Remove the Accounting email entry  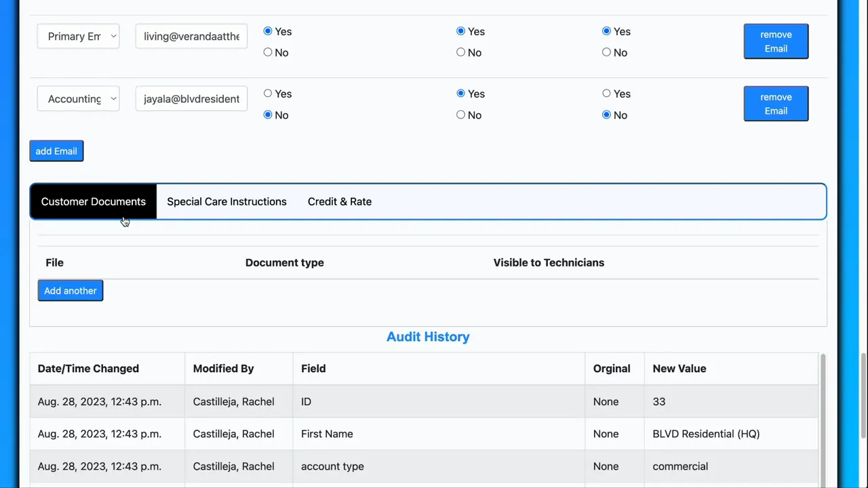pos(775,104)
